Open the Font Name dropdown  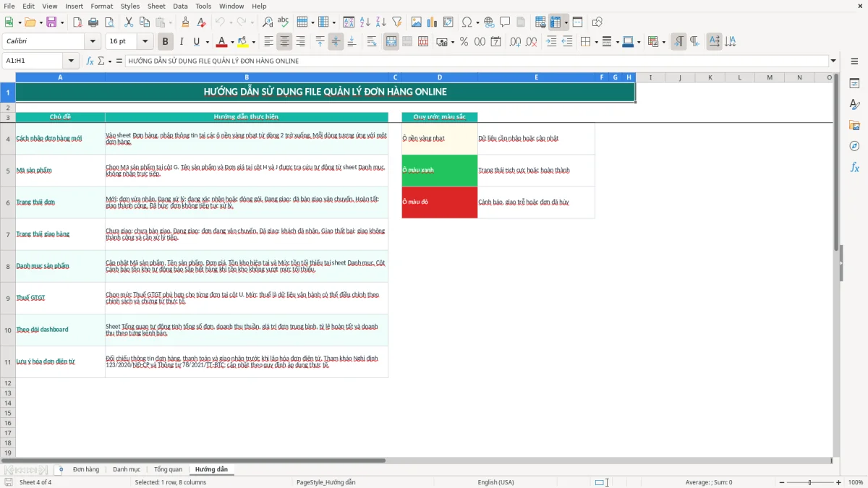[93, 42]
